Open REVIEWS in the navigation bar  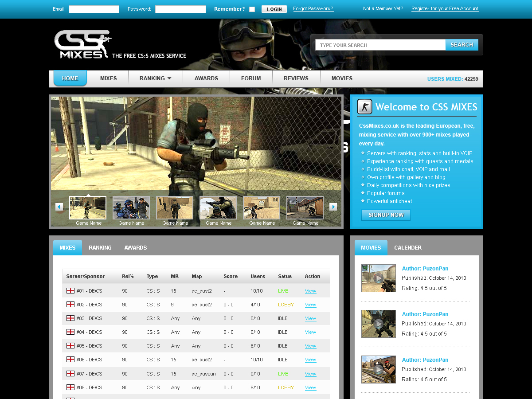click(296, 78)
